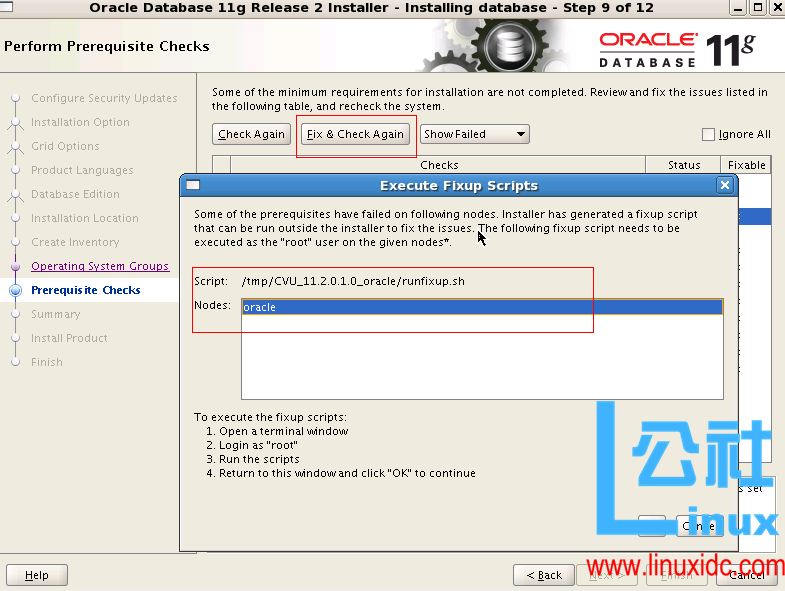Click the fixup script path text

(353, 281)
